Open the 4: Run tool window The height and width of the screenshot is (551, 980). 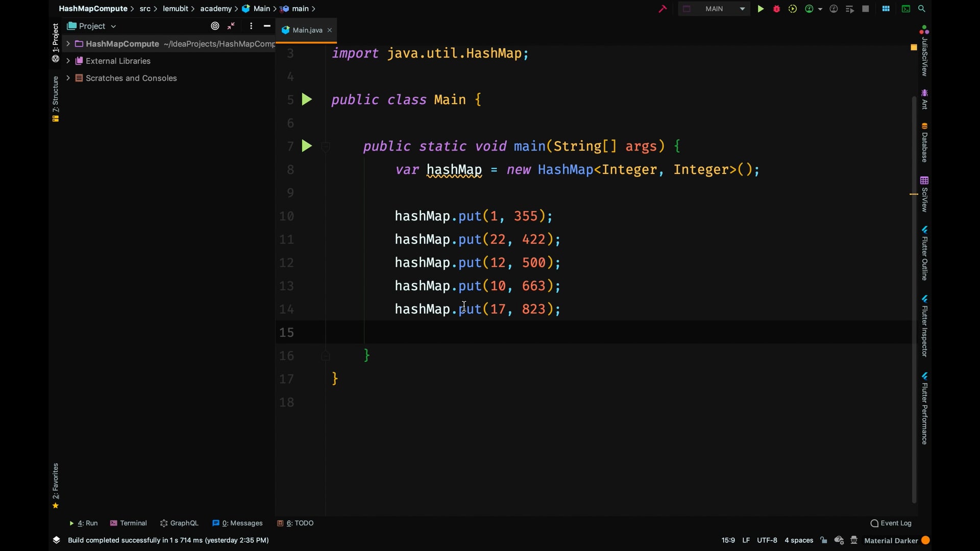[83, 523]
